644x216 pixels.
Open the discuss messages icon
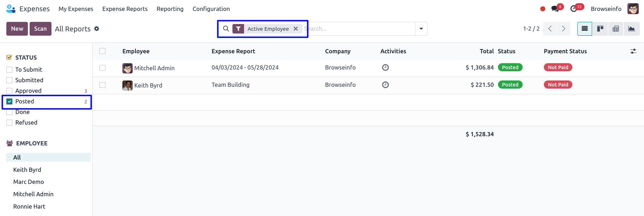(555, 9)
